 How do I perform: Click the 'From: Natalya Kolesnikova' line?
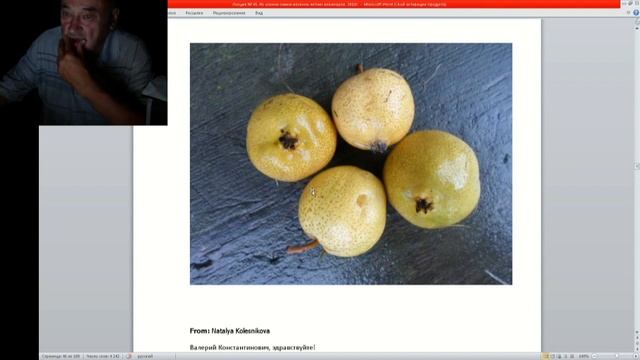pos(230,331)
